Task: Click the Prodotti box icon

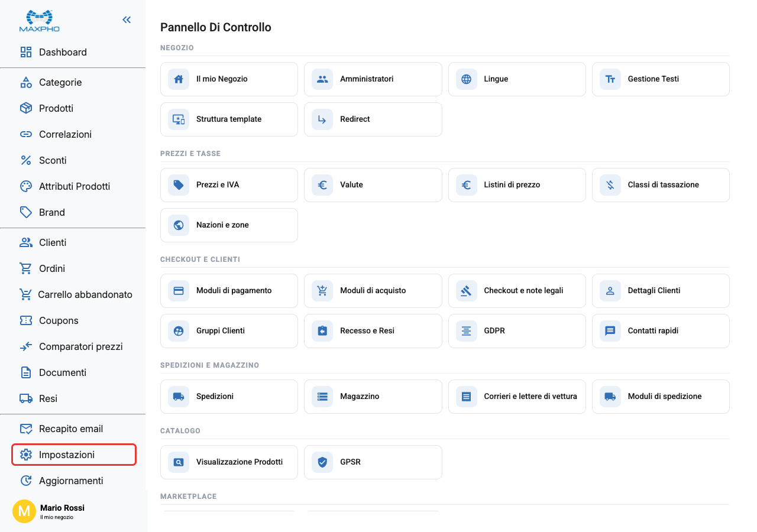Action: click(26, 108)
